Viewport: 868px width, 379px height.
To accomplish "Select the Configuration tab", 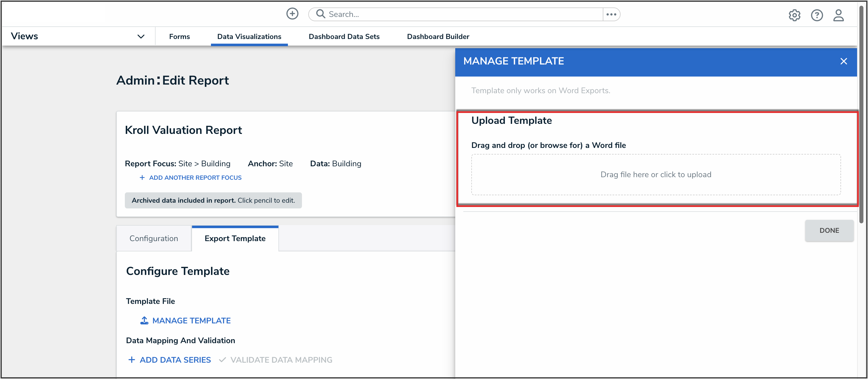I will coord(154,238).
